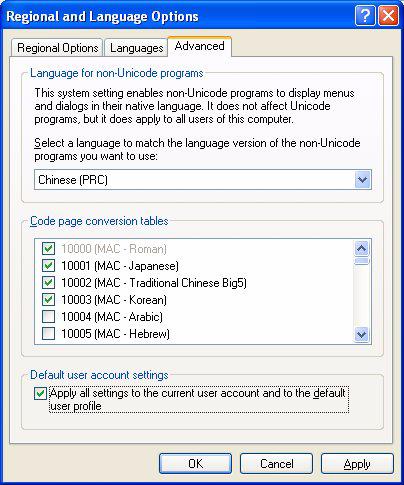Enable 10004 (MAC - Arabic) checkbox
Screen dimensions: 404x485
click(x=49, y=317)
